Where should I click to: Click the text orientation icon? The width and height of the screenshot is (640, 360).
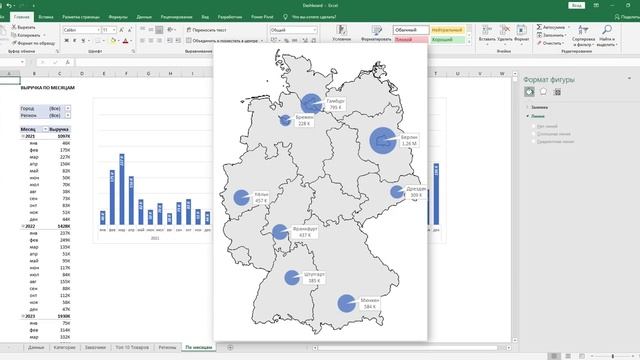170,30
